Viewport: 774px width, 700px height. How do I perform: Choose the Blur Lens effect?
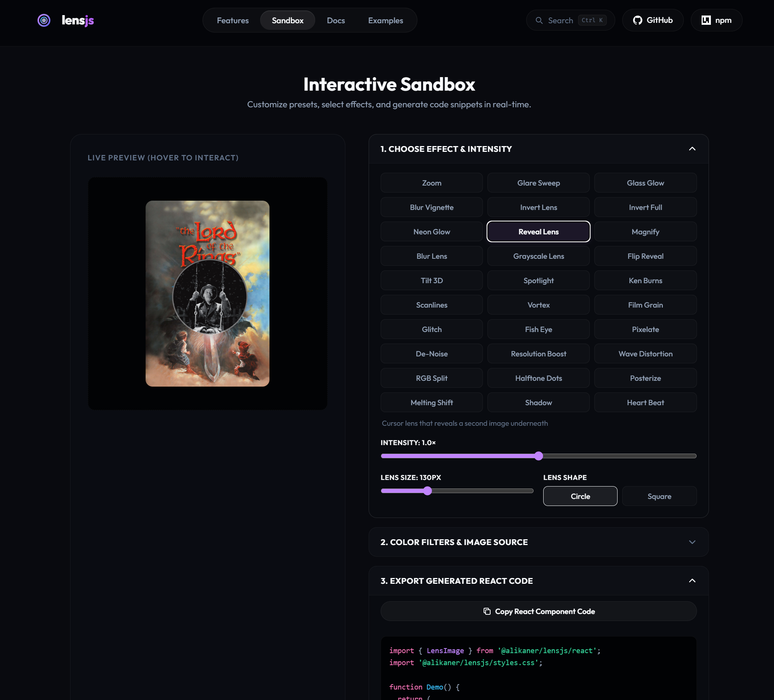tap(432, 256)
